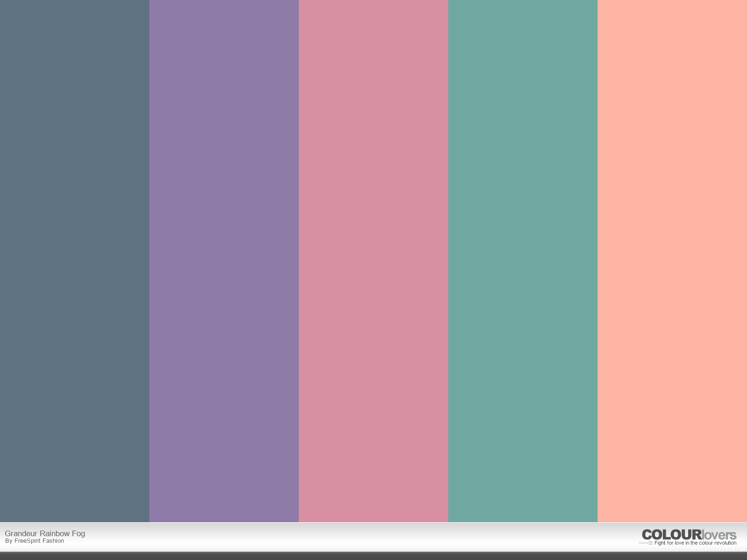This screenshot has height=560, width=747.
Task: Click 'Fight for love in the colour revolution' tagline
Action: click(695, 543)
